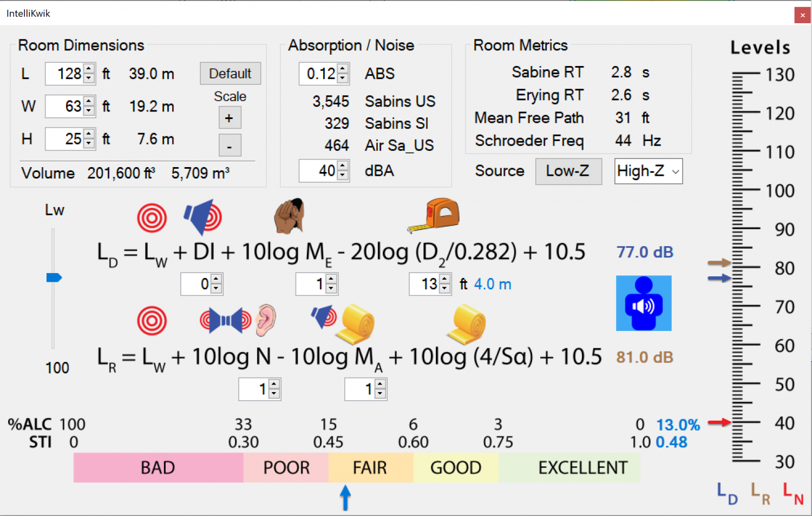This screenshot has width=812, height=516.
Task: Click the blue talker icon beside the levels scale
Action: click(644, 303)
